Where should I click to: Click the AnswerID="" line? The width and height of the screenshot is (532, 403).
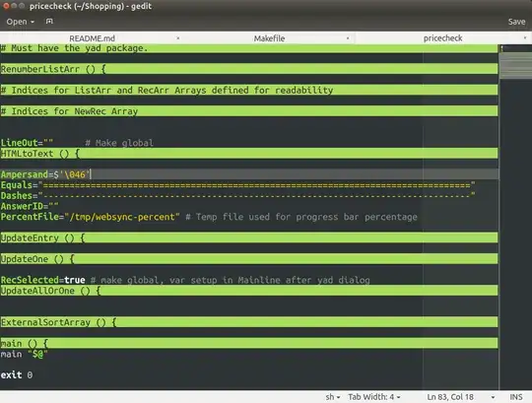pos(30,206)
